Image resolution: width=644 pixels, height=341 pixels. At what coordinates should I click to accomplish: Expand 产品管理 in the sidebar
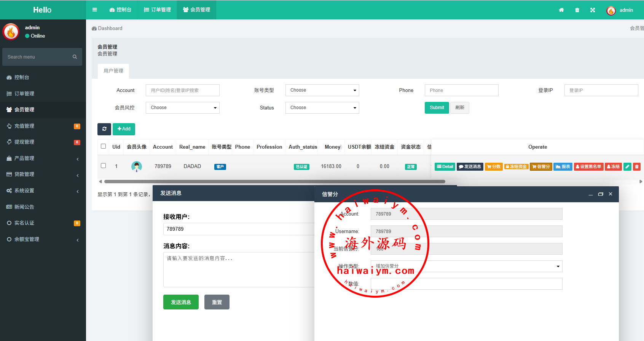(x=43, y=158)
